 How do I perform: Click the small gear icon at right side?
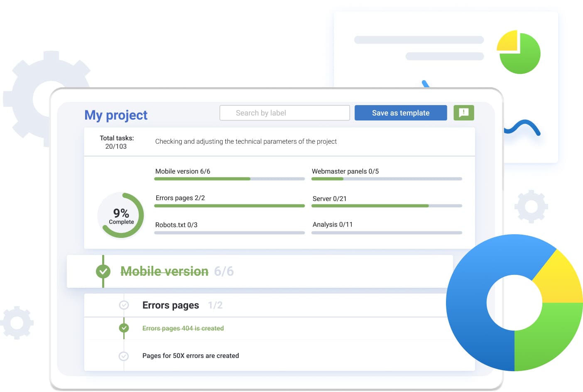531,206
